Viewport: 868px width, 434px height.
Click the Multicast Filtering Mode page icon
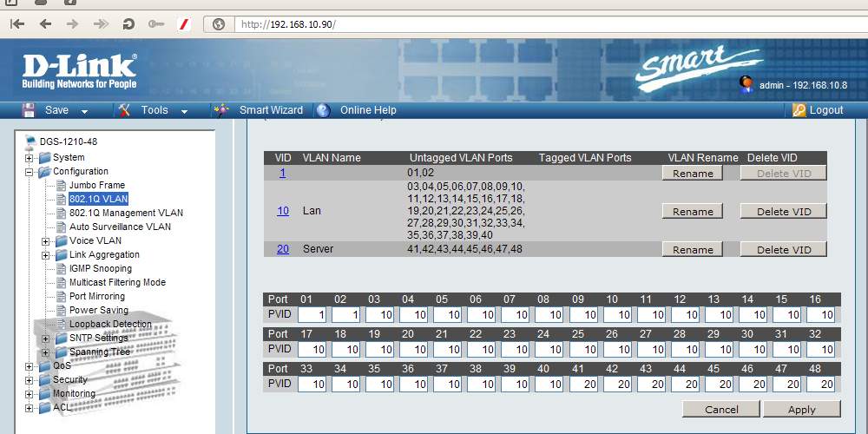point(61,282)
